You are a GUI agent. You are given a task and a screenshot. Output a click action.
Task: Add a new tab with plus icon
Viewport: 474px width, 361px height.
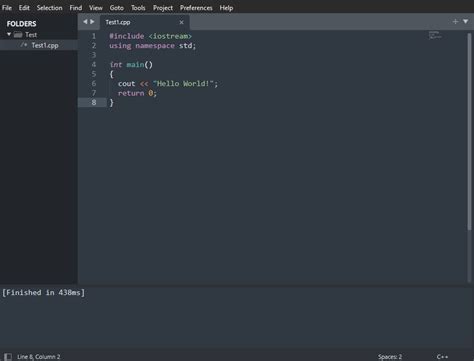455,22
